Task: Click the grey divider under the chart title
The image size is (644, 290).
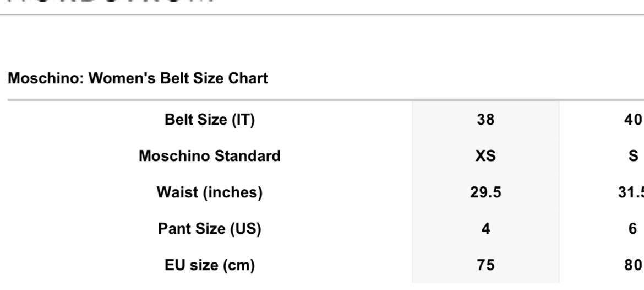Action: 326,100
